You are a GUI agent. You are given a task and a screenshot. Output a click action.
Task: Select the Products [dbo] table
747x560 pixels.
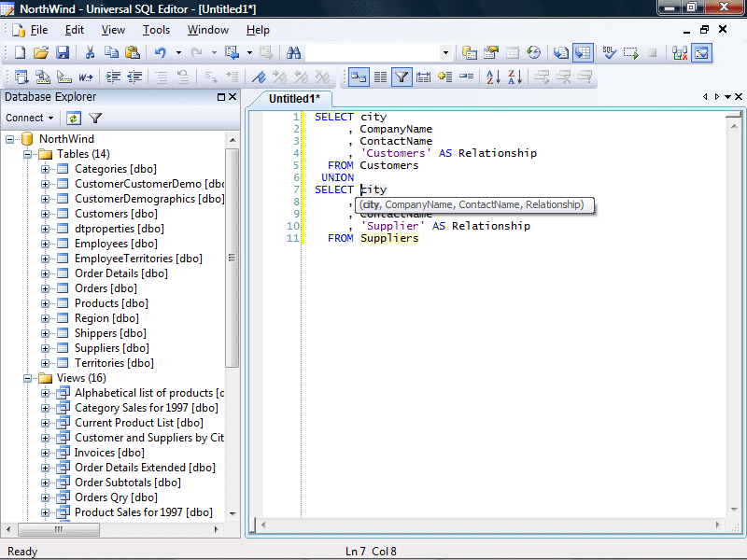(111, 303)
